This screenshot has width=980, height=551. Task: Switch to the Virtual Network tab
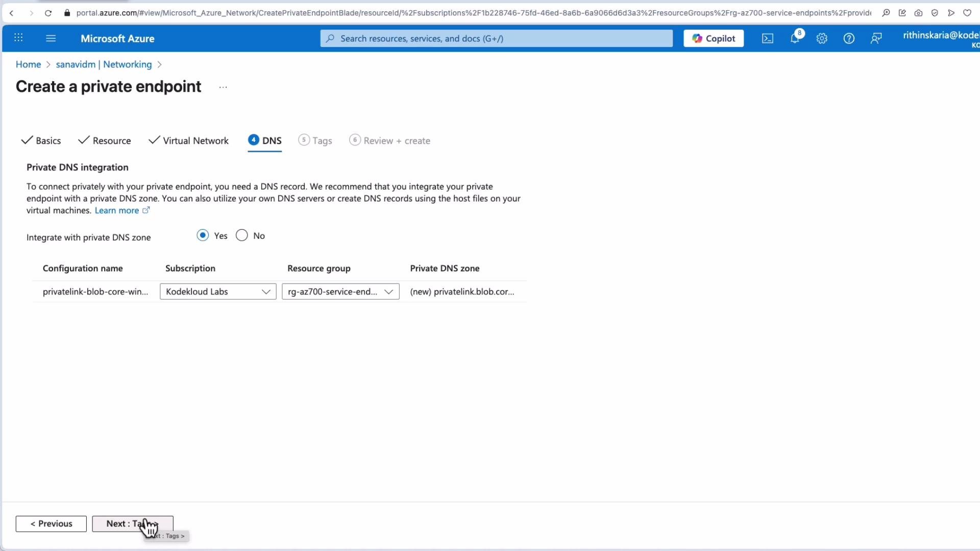click(188, 141)
